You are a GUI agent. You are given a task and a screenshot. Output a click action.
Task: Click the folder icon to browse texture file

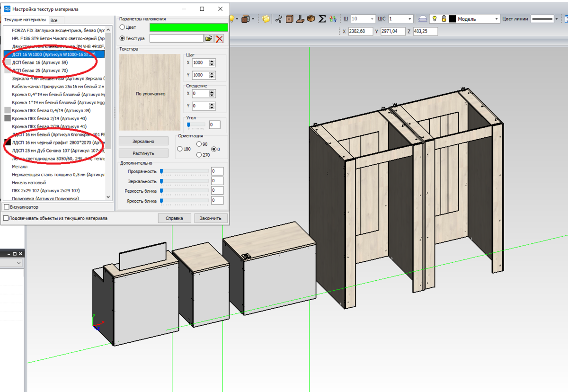(x=209, y=38)
